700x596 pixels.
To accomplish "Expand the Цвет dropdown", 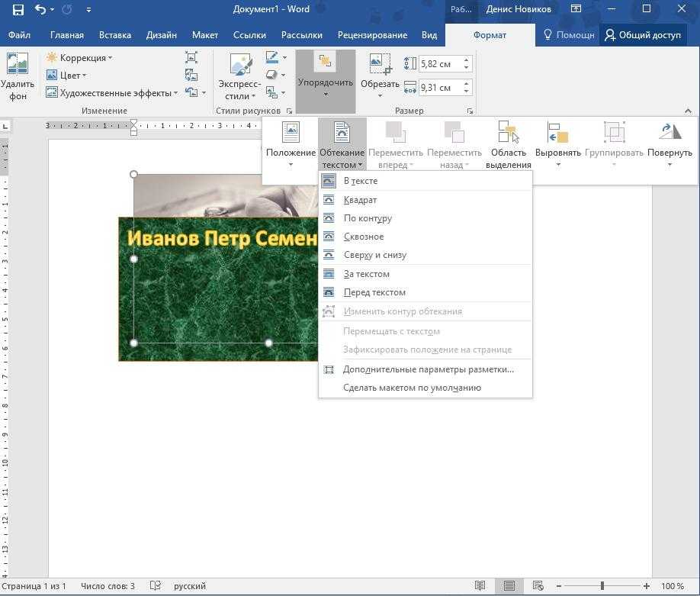I will [68, 76].
